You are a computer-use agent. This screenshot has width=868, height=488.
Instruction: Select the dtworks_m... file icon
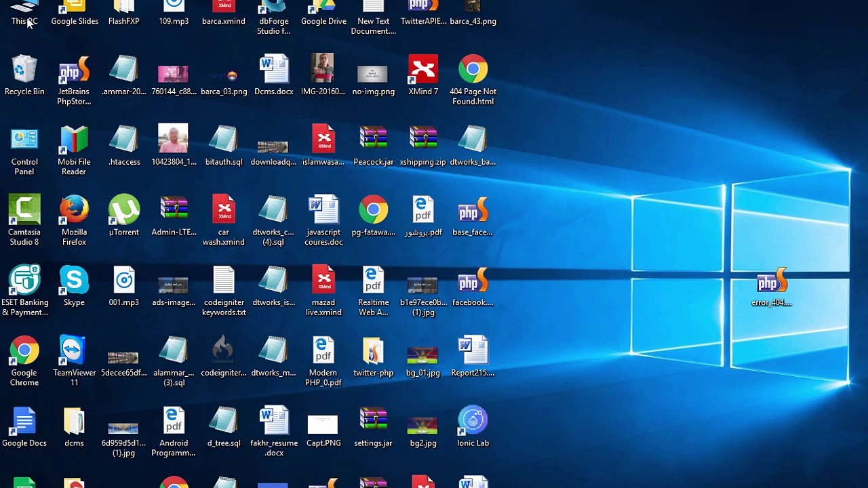(274, 357)
